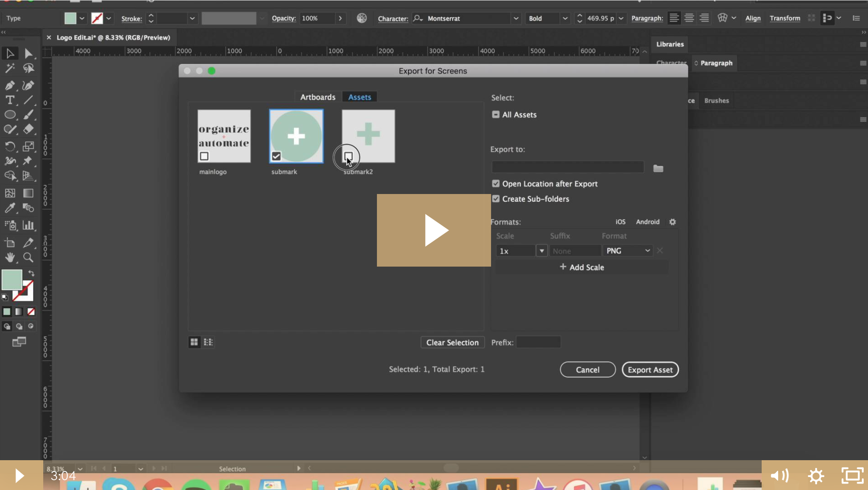
Task: Select the Eraser tool
Action: pyautogui.click(x=28, y=129)
